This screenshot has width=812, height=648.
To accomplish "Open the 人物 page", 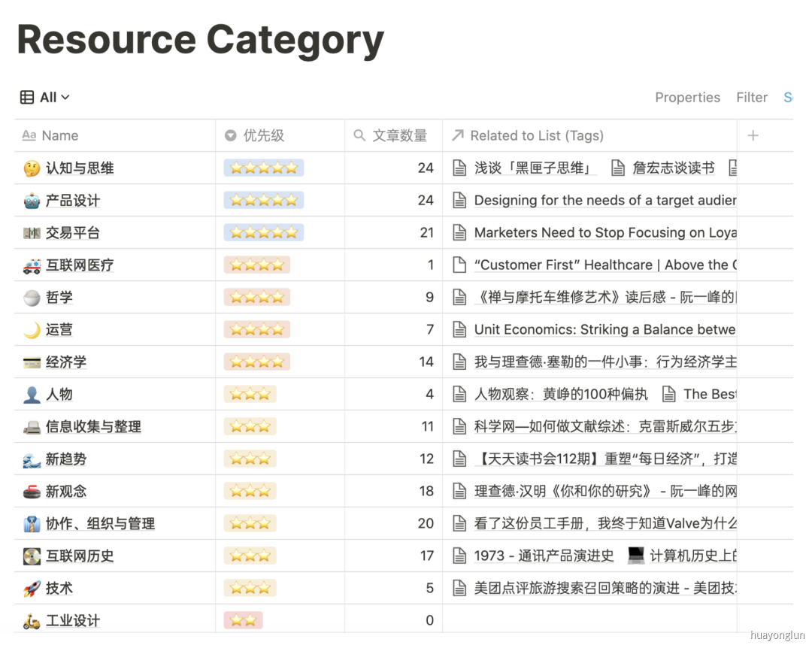I will (x=59, y=395).
